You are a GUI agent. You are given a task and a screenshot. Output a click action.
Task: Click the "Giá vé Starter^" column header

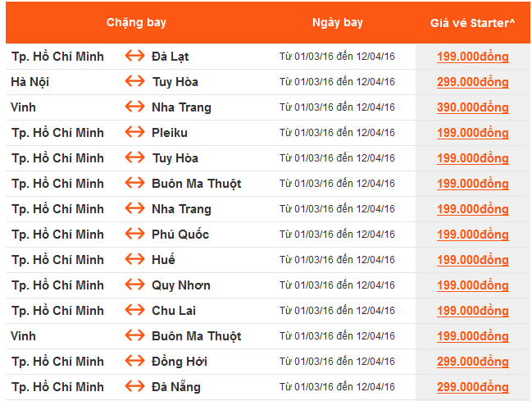(472, 22)
